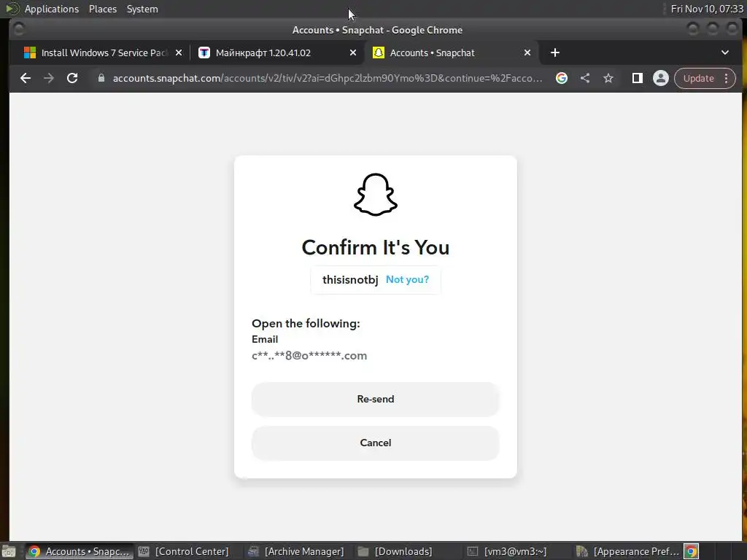Click the window menu button in title bar
Viewport: 747px width, 560px height.
[18, 29]
